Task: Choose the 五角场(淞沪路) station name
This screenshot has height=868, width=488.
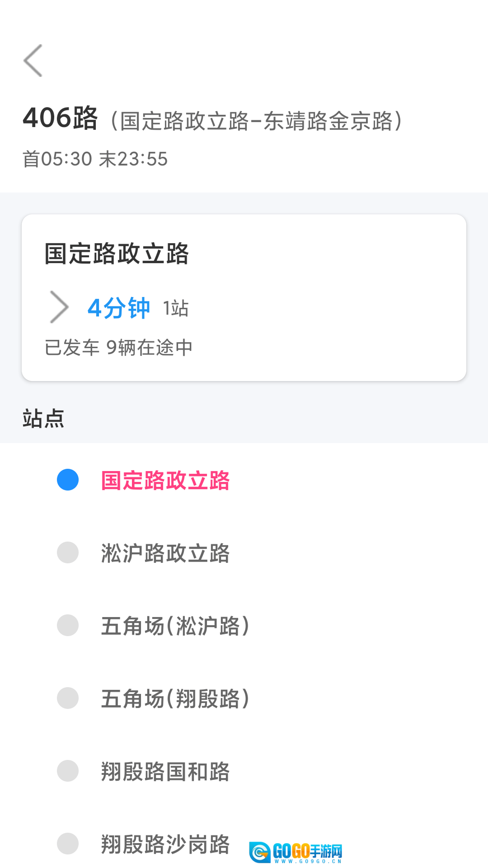Action: click(175, 626)
